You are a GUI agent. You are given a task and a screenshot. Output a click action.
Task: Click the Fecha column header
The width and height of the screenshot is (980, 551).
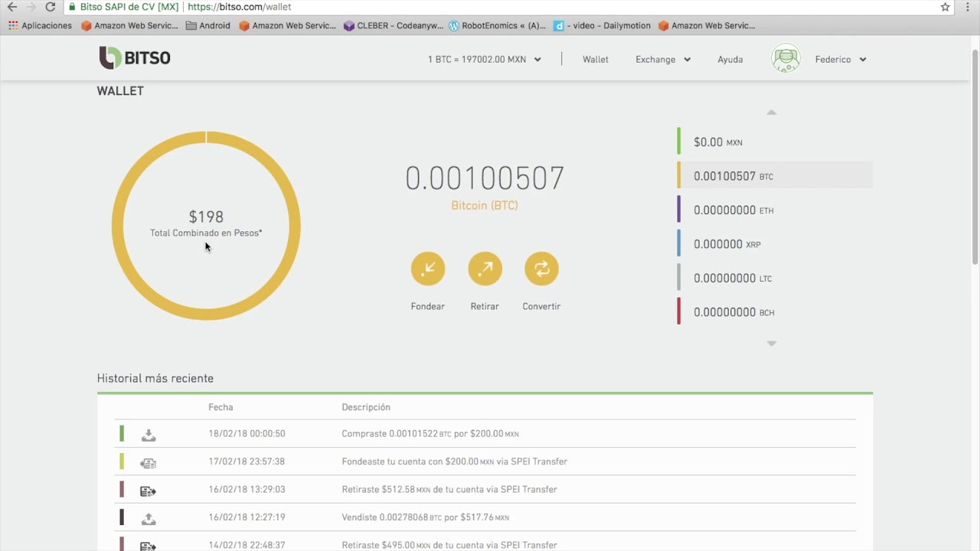(220, 407)
